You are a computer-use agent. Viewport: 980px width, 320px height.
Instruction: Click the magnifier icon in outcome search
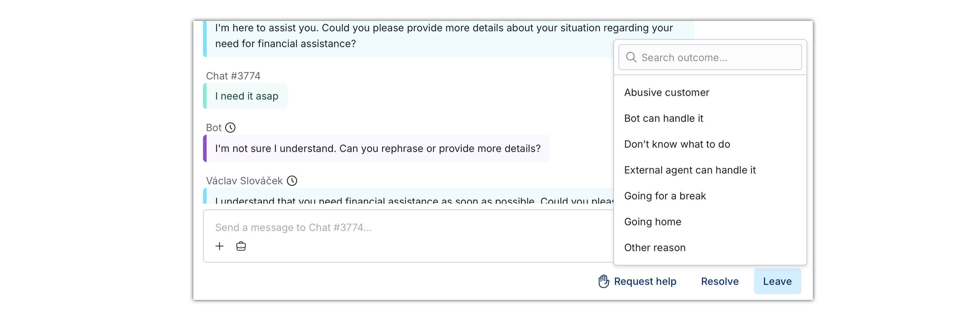coord(631,57)
